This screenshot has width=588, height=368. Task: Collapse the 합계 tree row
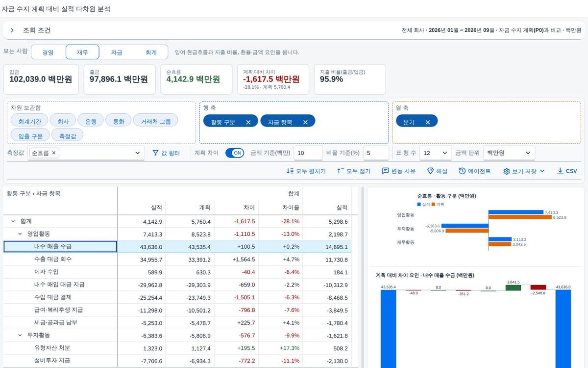[13, 221]
